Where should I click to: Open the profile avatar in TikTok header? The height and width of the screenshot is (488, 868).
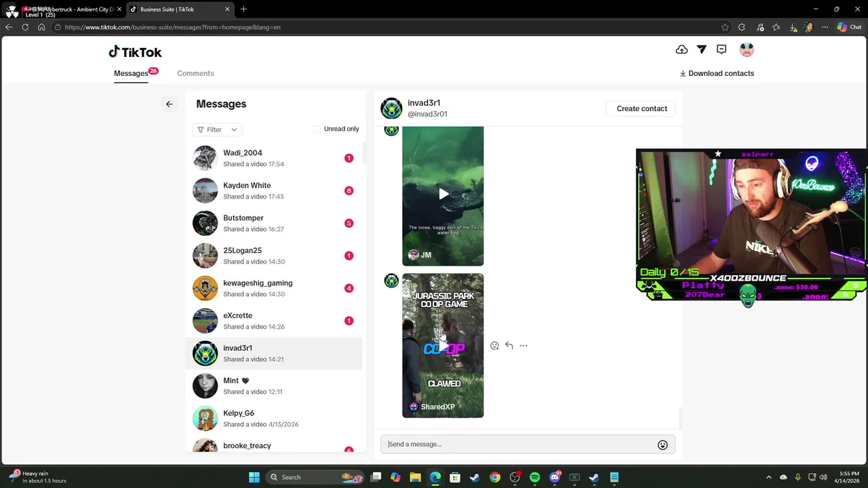coord(747,49)
